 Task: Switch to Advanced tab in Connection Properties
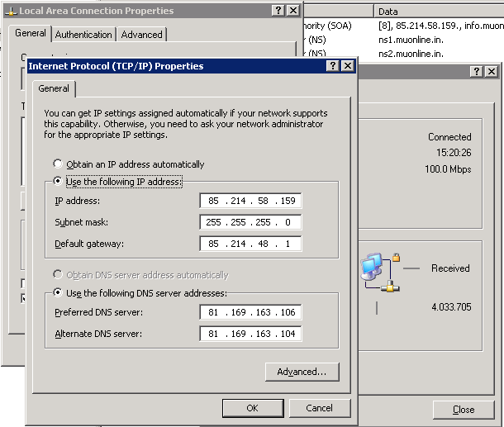point(142,35)
